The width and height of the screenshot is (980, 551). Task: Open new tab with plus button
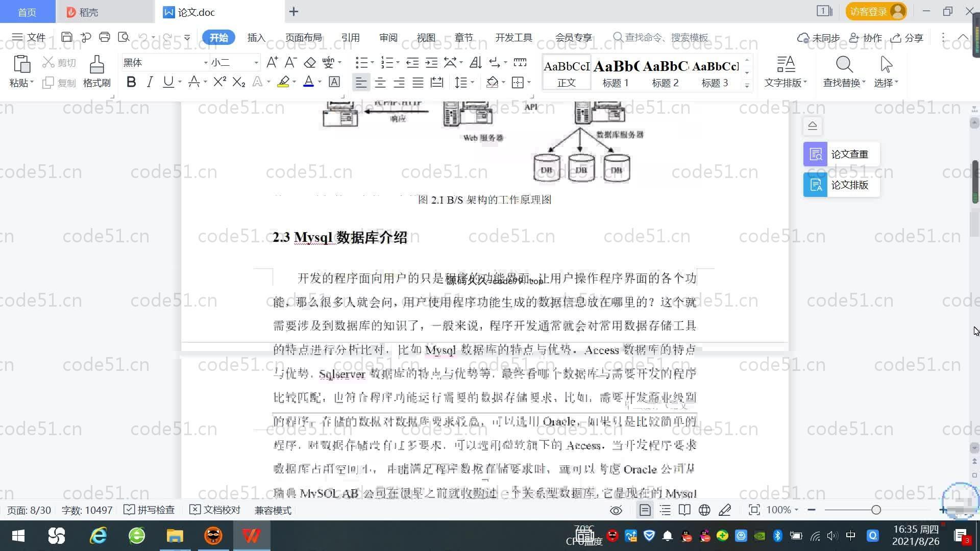click(293, 12)
